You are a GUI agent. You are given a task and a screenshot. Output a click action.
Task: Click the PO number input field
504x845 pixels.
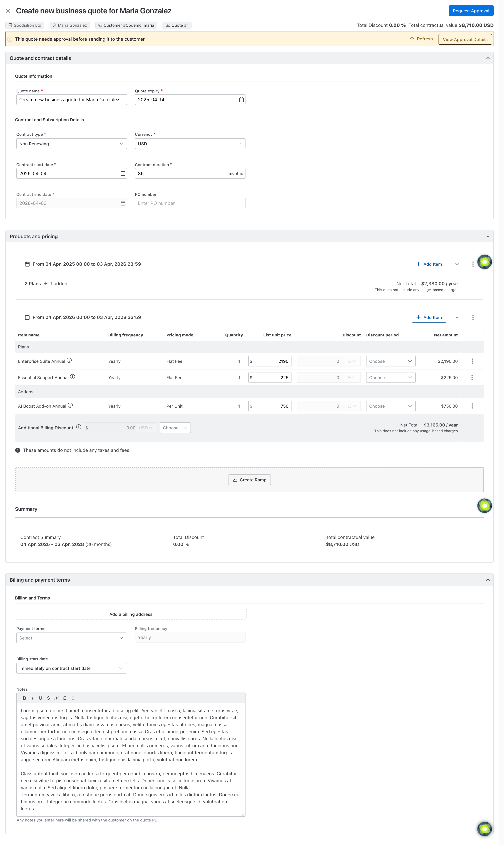coord(190,203)
